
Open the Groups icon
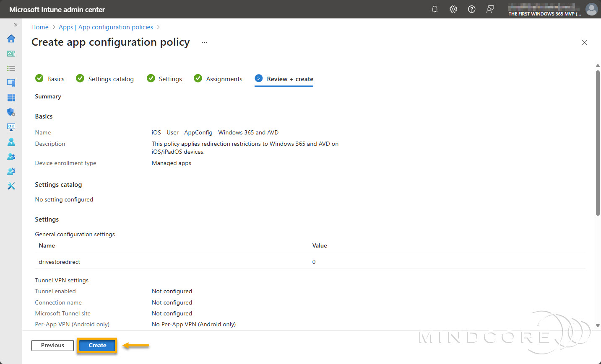pyautogui.click(x=11, y=156)
